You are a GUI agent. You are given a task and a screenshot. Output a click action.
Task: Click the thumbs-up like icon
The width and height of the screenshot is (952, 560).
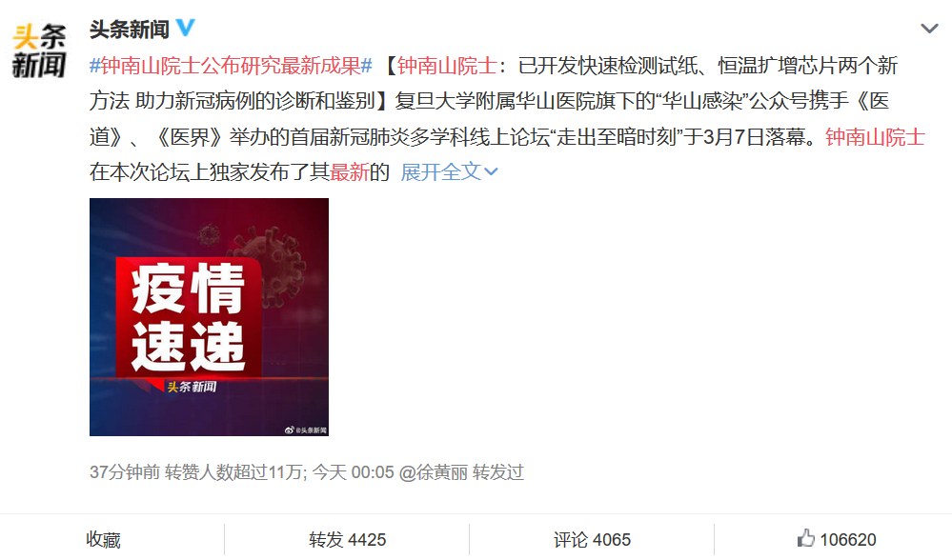805,538
